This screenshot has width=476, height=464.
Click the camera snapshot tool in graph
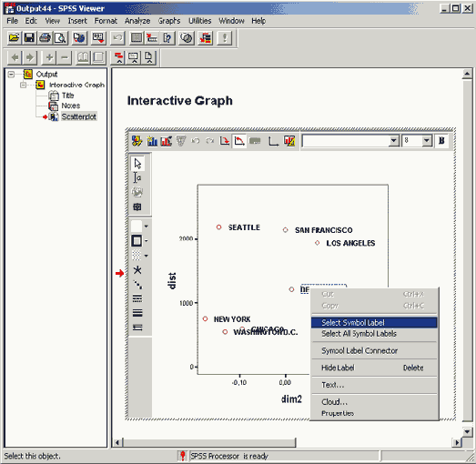tap(137, 207)
